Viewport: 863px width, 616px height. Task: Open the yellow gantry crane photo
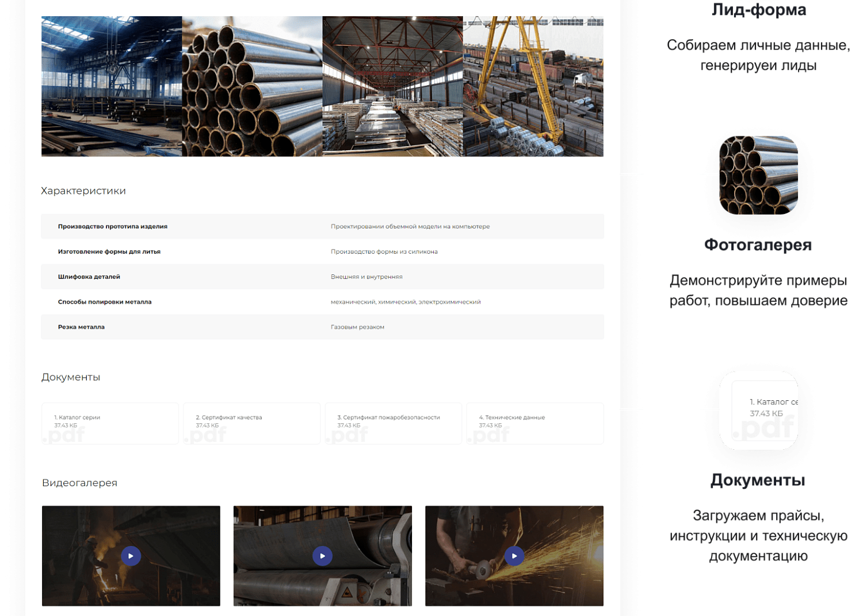point(533,86)
